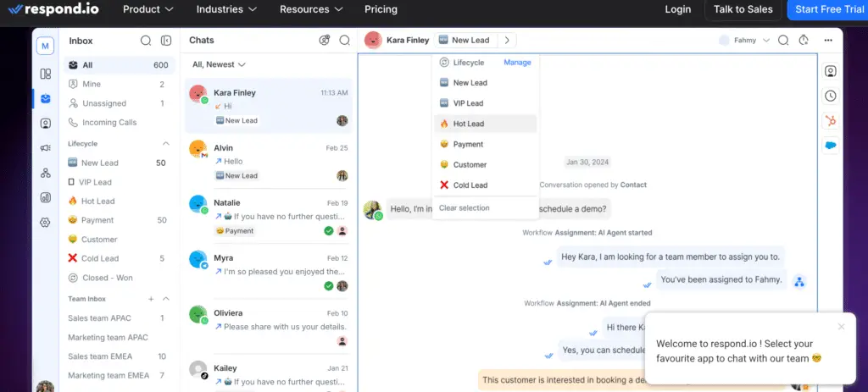Open the Kailey chat conversation
The height and width of the screenshot is (392, 868).
269,373
